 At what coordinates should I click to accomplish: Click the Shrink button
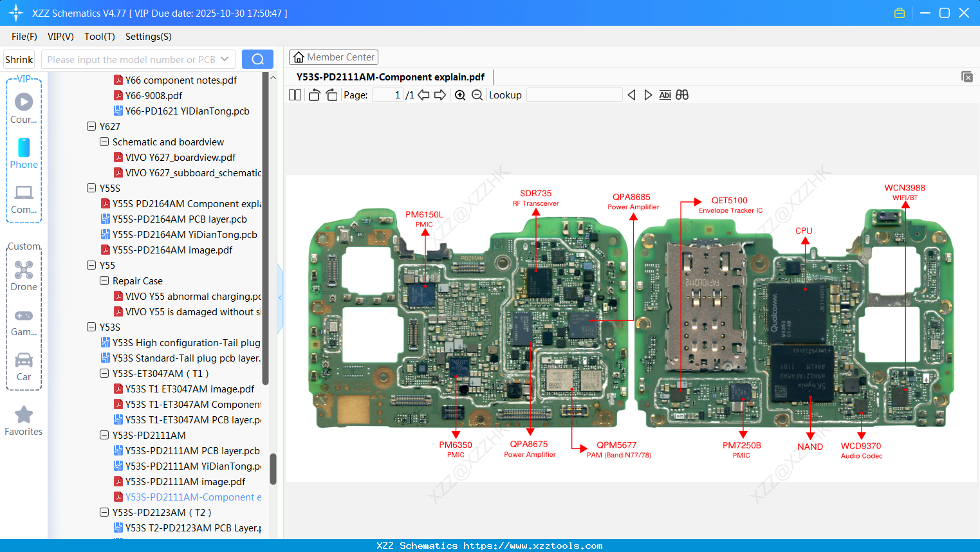(19, 59)
